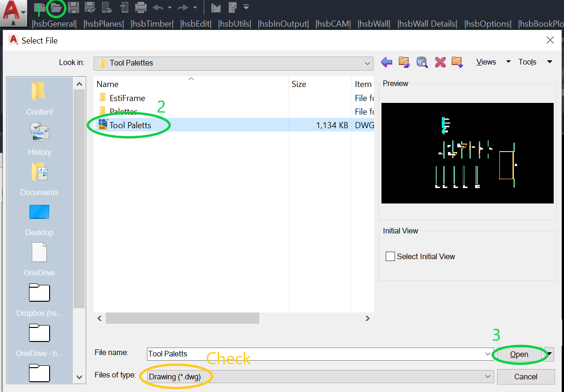Click the hsb building icon in toolbar
Image resolution: width=564 pixels, height=392 pixels.
click(233, 7)
